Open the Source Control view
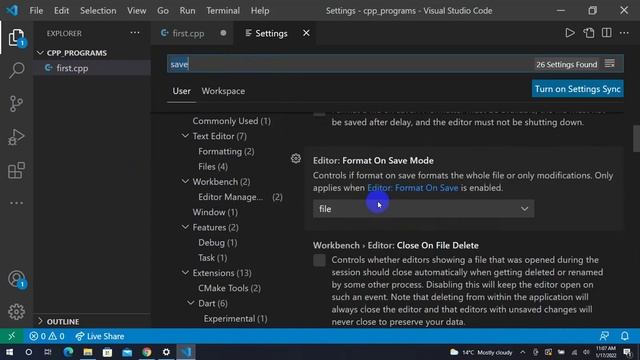640x360 pixels. point(16,104)
